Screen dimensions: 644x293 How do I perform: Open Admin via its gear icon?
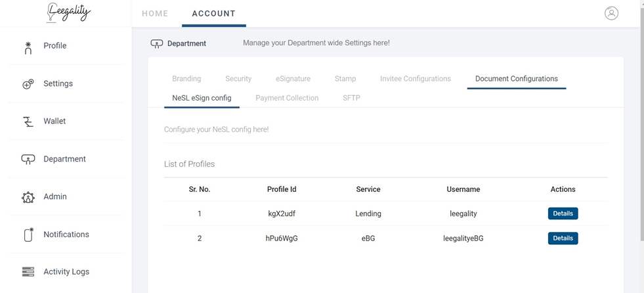pos(28,197)
